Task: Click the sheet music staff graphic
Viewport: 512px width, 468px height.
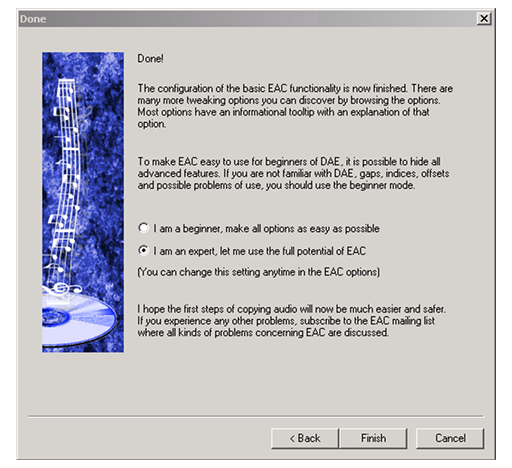Action: coord(67,167)
